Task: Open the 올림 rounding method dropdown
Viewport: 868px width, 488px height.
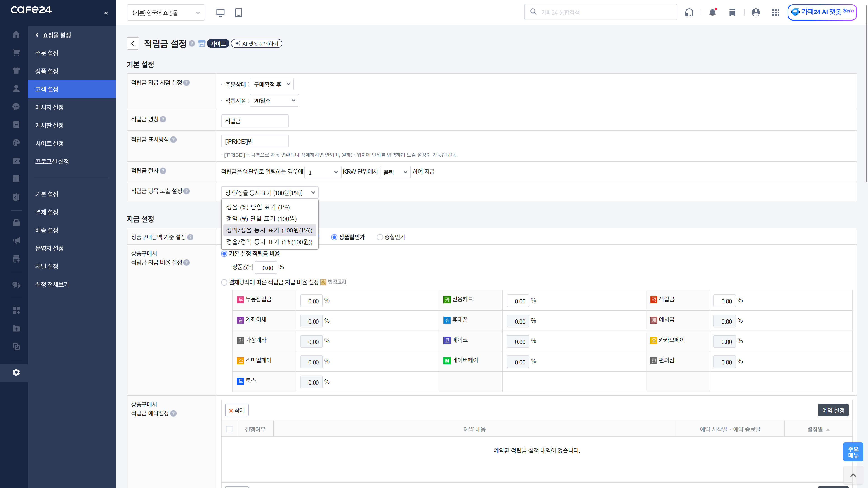Action: point(395,172)
